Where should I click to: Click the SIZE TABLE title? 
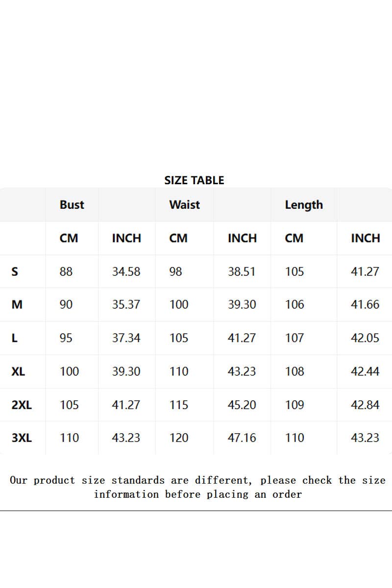194,180
